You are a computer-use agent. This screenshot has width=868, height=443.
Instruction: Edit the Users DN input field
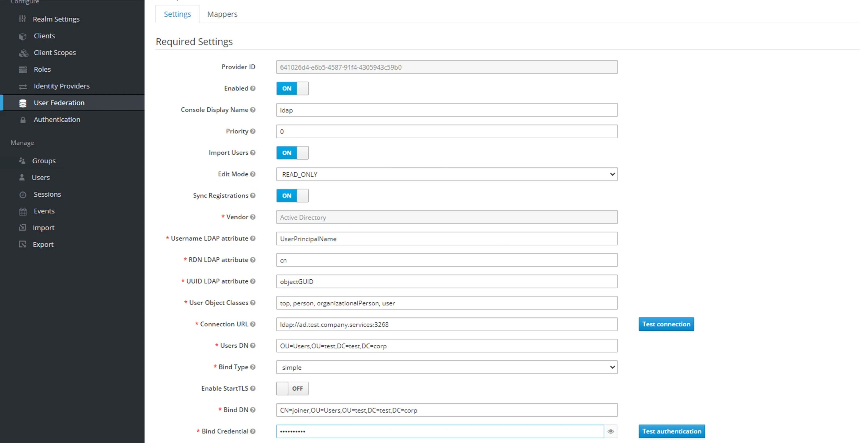coord(446,345)
